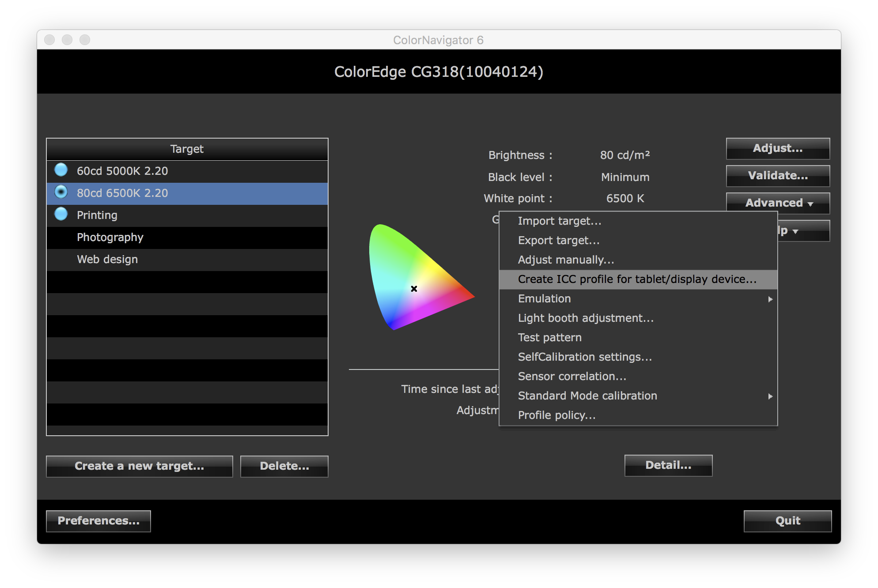
Task: Click the Delete... button
Action: coord(284,466)
